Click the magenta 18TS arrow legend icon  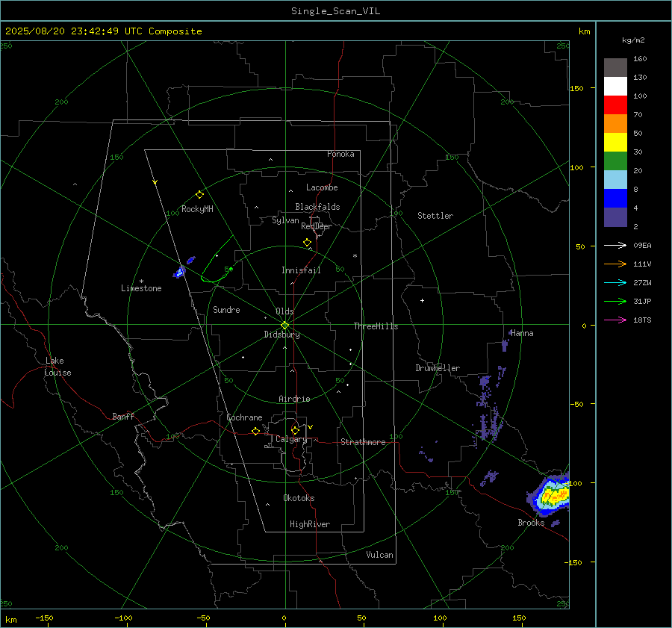pos(615,320)
